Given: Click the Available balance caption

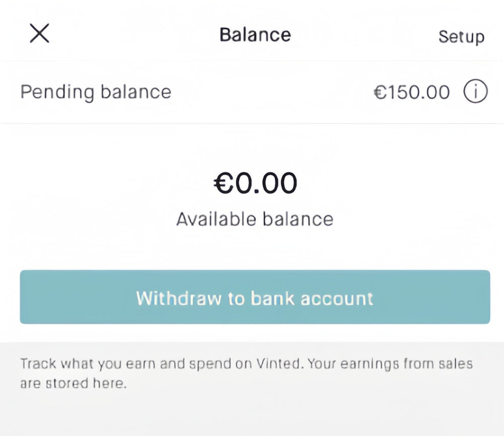Looking at the screenshot, I should click(x=255, y=219).
